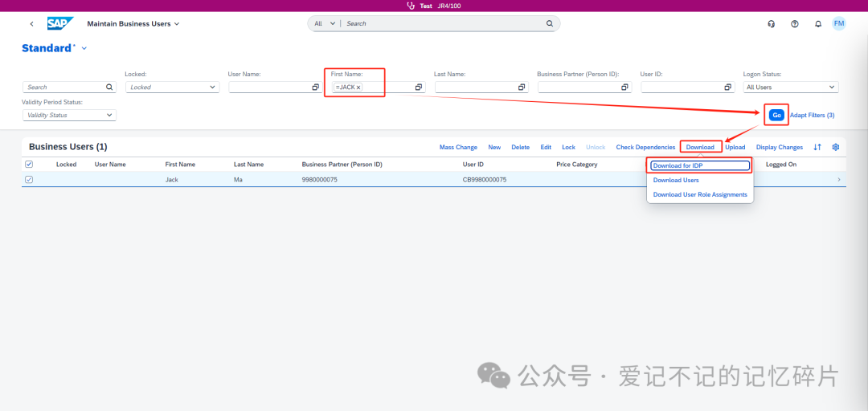Click New in the table toolbar
Screen dimensions: 868x411
click(494, 147)
